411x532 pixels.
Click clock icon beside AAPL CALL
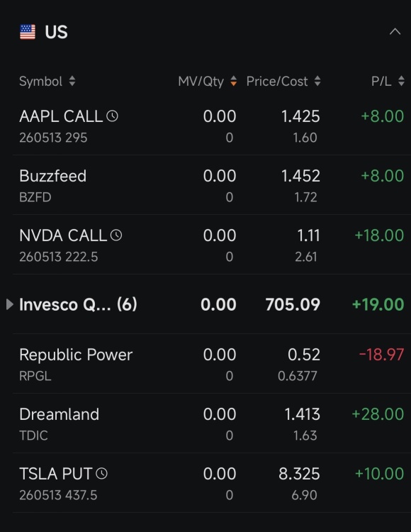(112, 116)
